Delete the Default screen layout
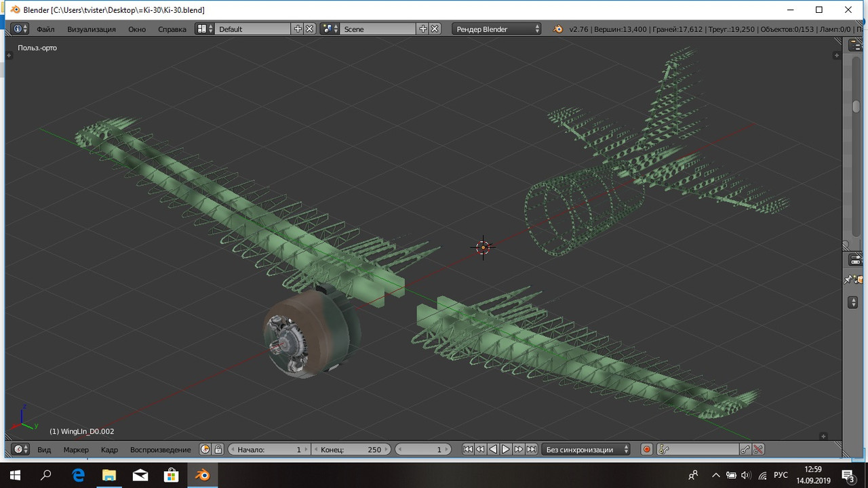Image resolution: width=868 pixels, height=488 pixels. [x=309, y=29]
